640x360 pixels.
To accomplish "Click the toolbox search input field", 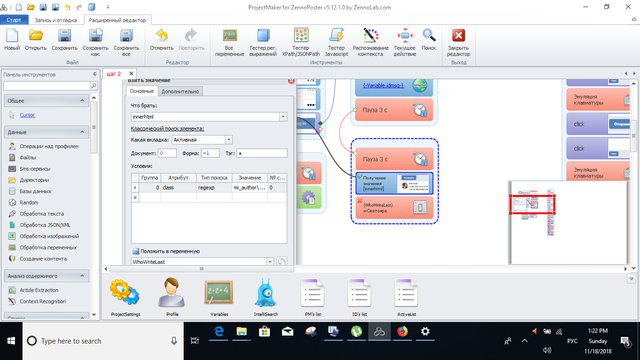I will tap(47, 86).
